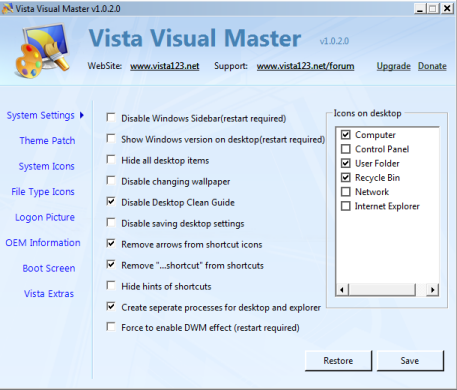Minimize the Vista Visual Master window
Screen dimensions: 457x390
420,8
